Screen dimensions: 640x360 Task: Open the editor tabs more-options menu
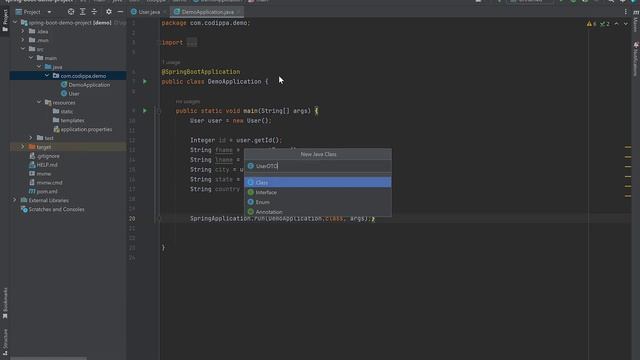626,12
